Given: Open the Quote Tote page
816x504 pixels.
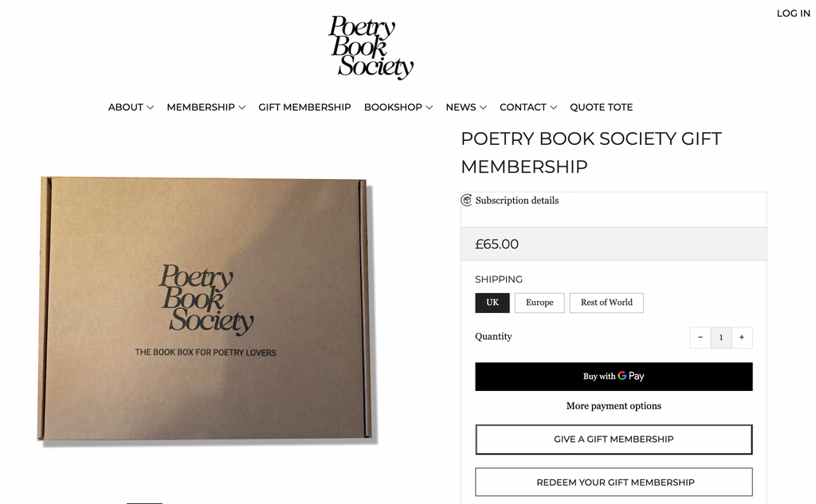Looking at the screenshot, I should click(602, 107).
